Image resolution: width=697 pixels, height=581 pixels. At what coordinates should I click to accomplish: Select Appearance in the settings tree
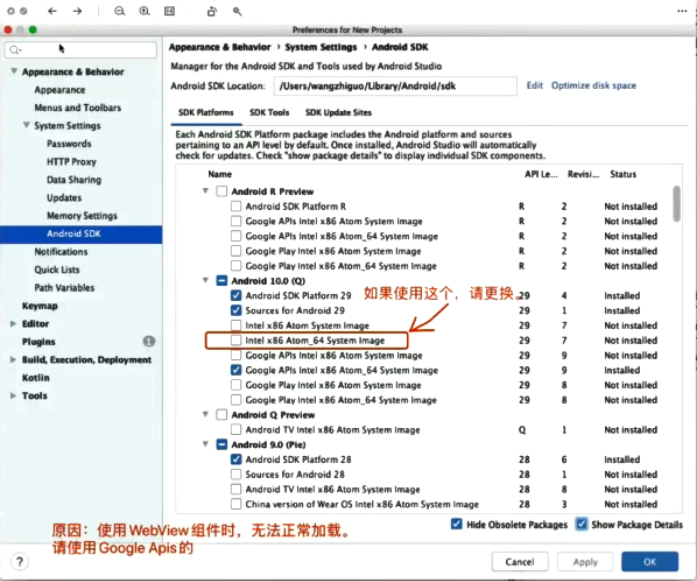click(x=60, y=90)
